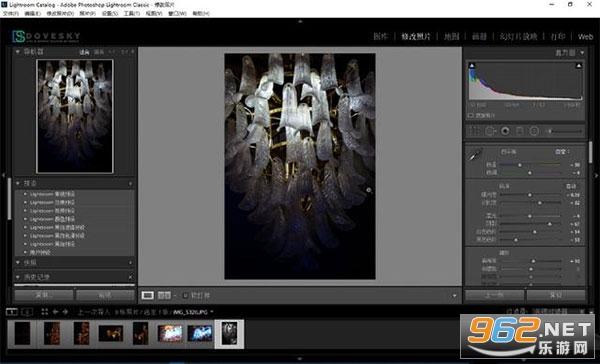Screen dimensions: 600x364
Task: Open the 文件(F) menu
Action: (11, 13)
